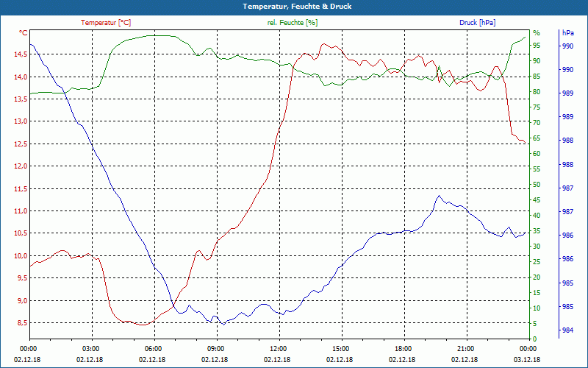Click the "14,5" temperature axis tick
The image size is (588, 368).
(x=21, y=54)
